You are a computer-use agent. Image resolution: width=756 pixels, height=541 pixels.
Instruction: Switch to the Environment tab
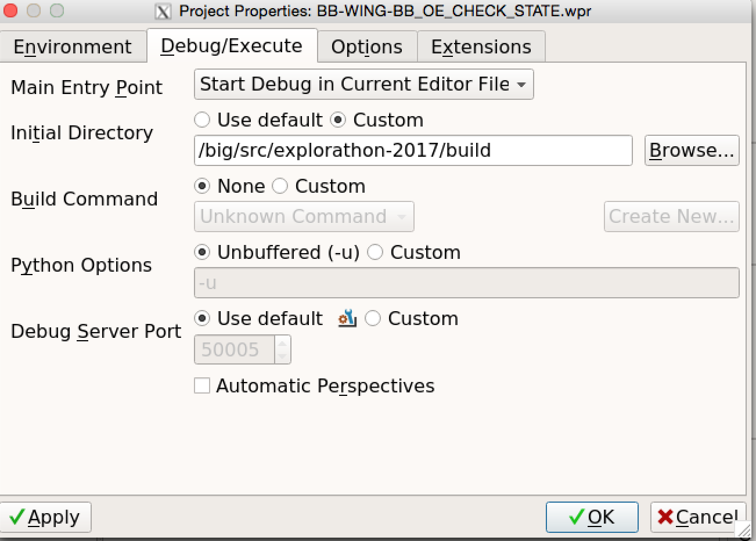tap(73, 46)
